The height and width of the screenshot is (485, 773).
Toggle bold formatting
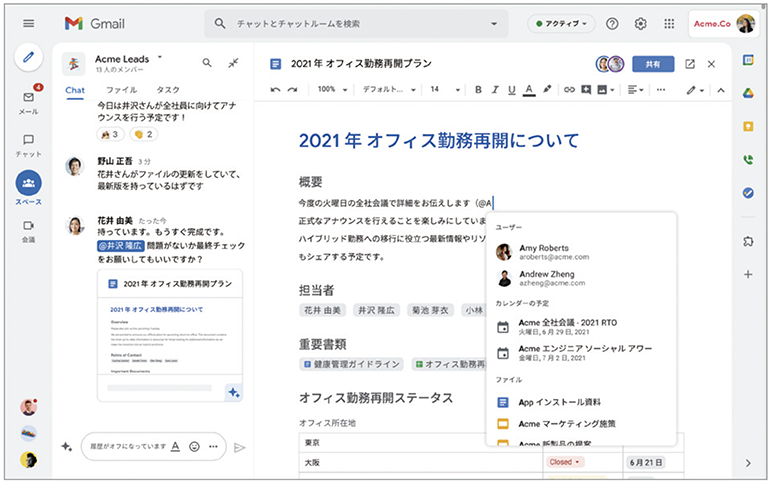point(478,90)
